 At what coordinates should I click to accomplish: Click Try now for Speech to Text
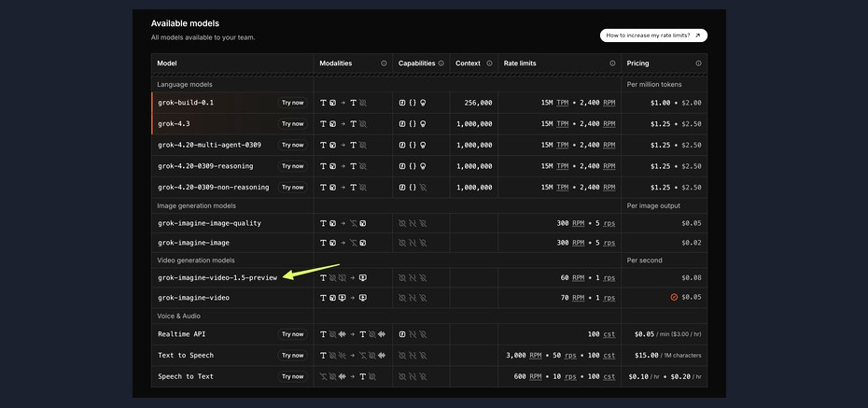click(x=292, y=376)
